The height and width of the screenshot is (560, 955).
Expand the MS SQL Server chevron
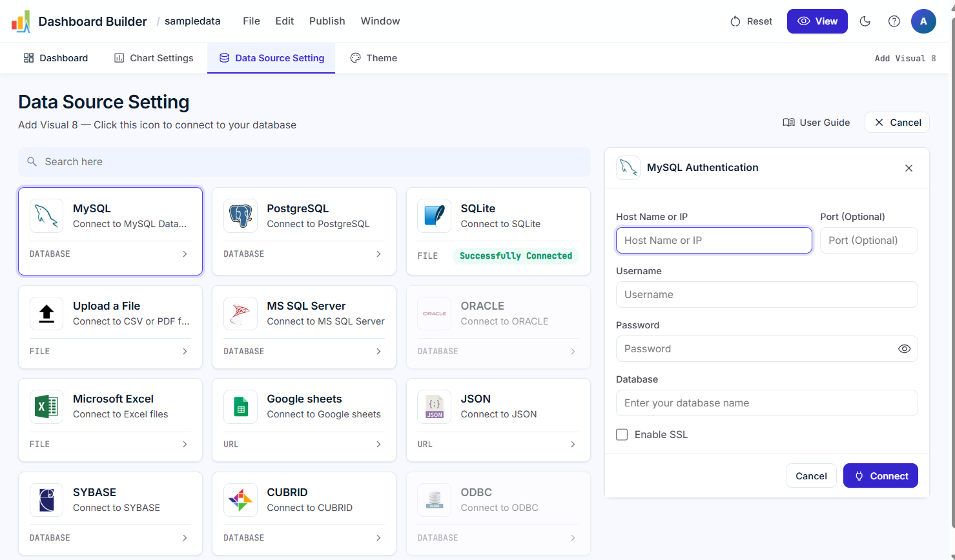pyautogui.click(x=378, y=352)
